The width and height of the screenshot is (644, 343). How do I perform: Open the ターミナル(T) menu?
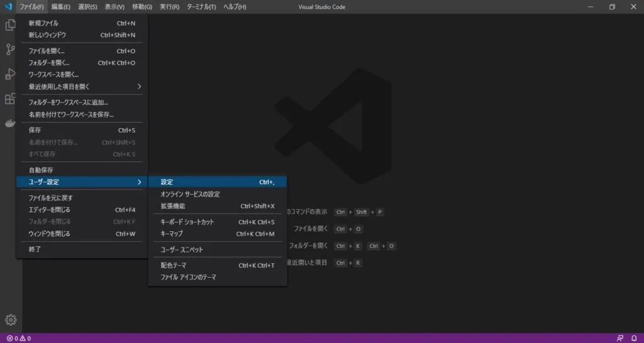point(201,7)
